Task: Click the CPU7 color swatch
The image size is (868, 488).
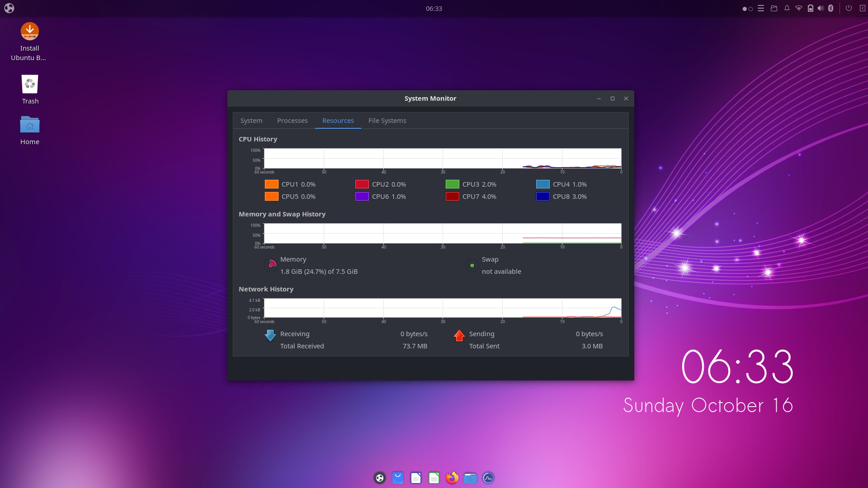Action: pos(453,196)
